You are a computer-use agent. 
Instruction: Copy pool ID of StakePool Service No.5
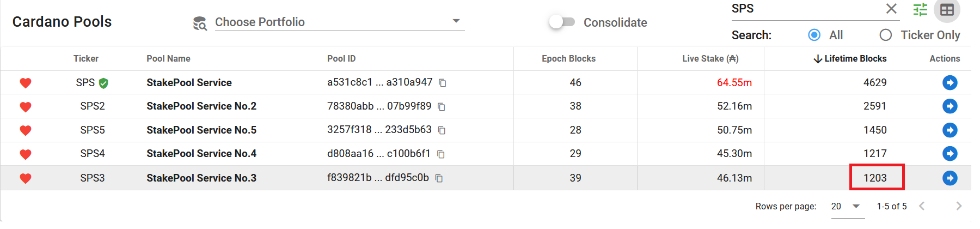[442, 130]
